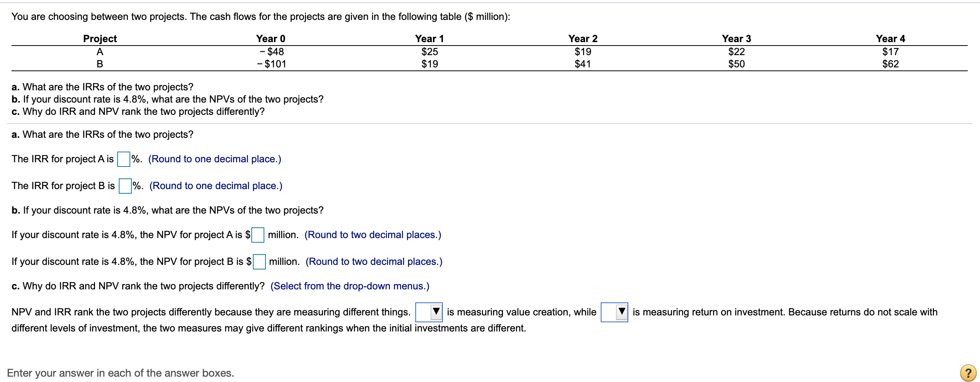The width and height of the screenshot is (980, 382).
Task: Open the second dropdown measuring return on investment
Action: click(615, 312)
